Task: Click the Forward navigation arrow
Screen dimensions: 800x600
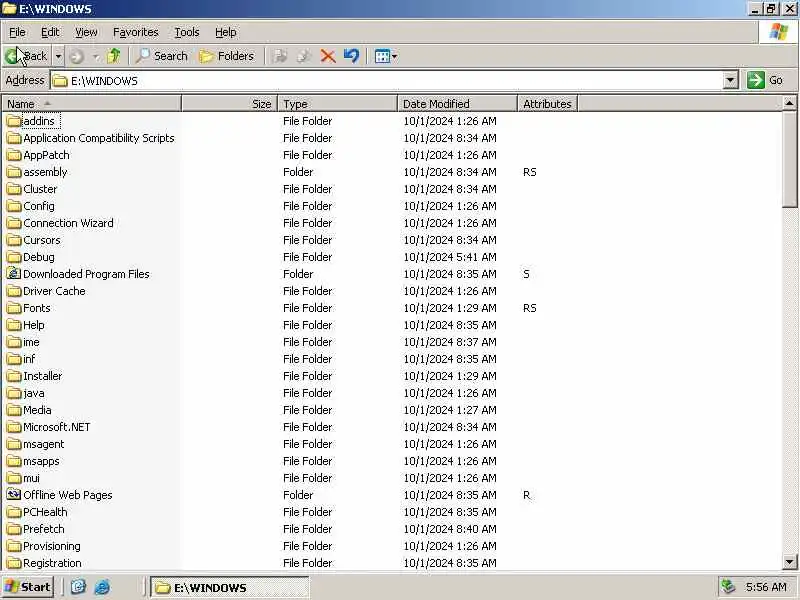Action: (77, 56)
